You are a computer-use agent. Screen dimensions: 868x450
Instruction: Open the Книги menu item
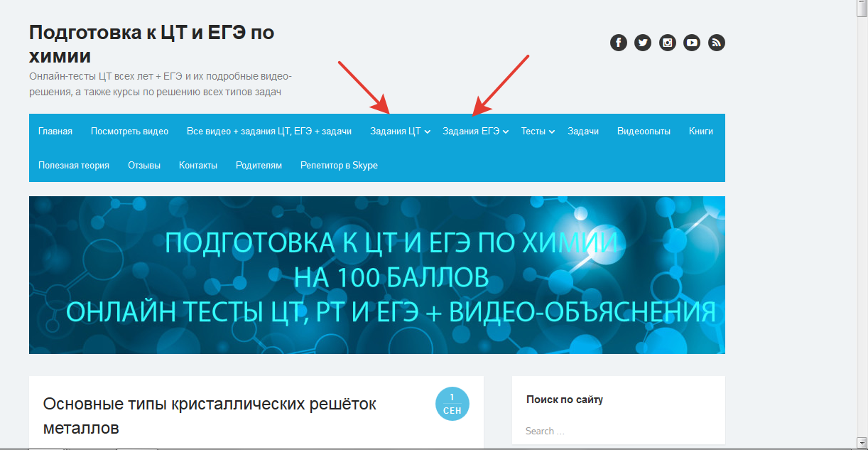point(701,131)
